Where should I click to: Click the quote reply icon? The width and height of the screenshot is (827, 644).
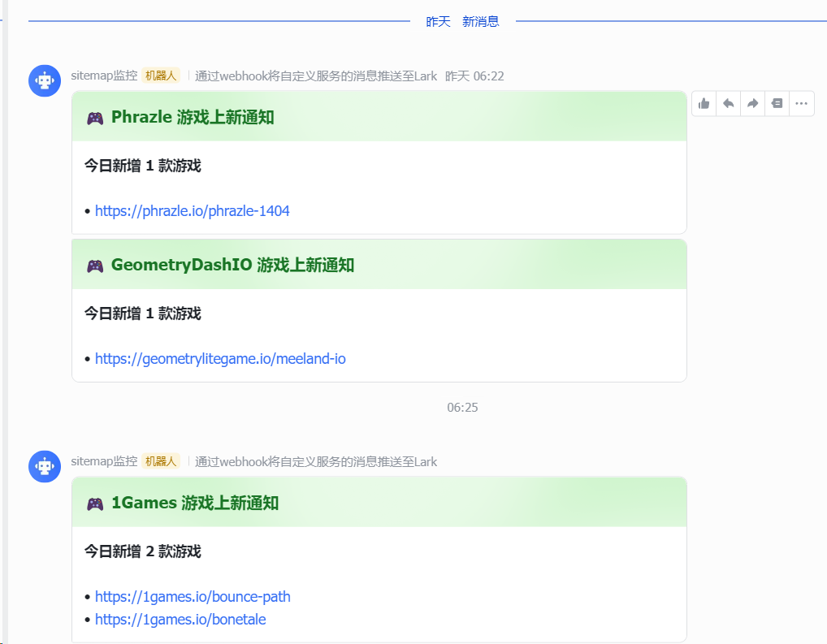click(x=777, y=103)
